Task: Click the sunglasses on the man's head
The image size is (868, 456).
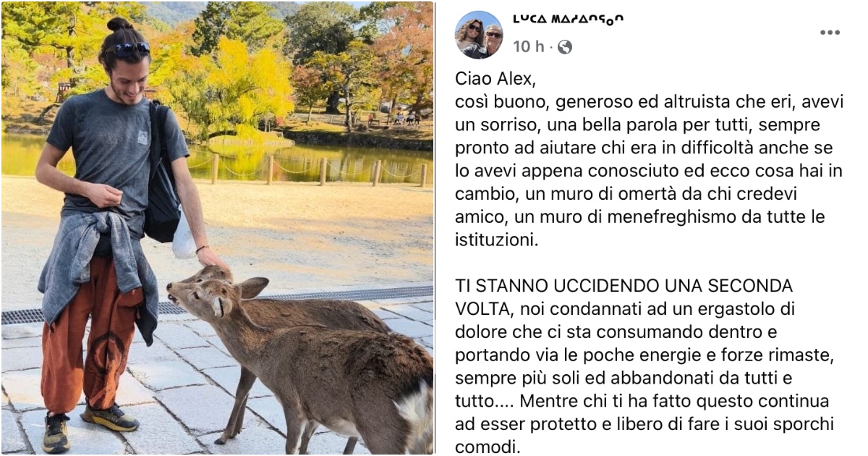Action: (130, 49)
